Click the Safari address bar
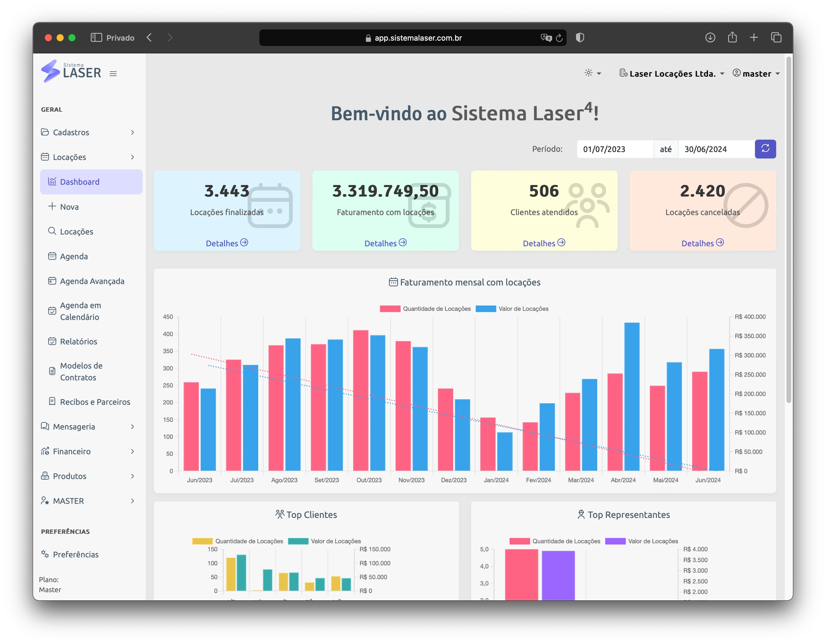Image resolution: width=826 pixels, height=644 pixels. coord(413,38)
